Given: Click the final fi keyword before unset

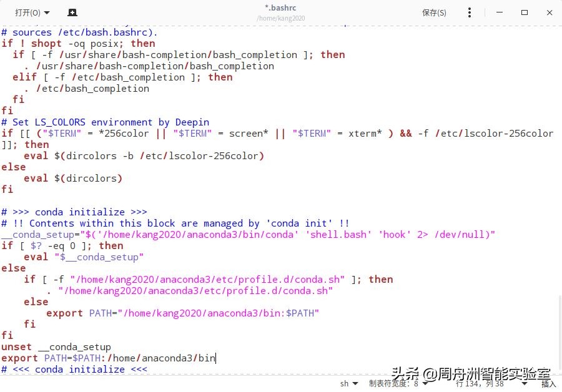Looking at the screenshot, I should click(x=7, y=335).
